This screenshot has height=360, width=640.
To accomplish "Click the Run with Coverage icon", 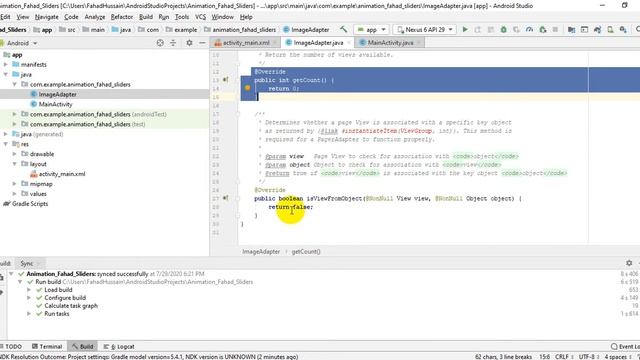I will pos(516,29).
